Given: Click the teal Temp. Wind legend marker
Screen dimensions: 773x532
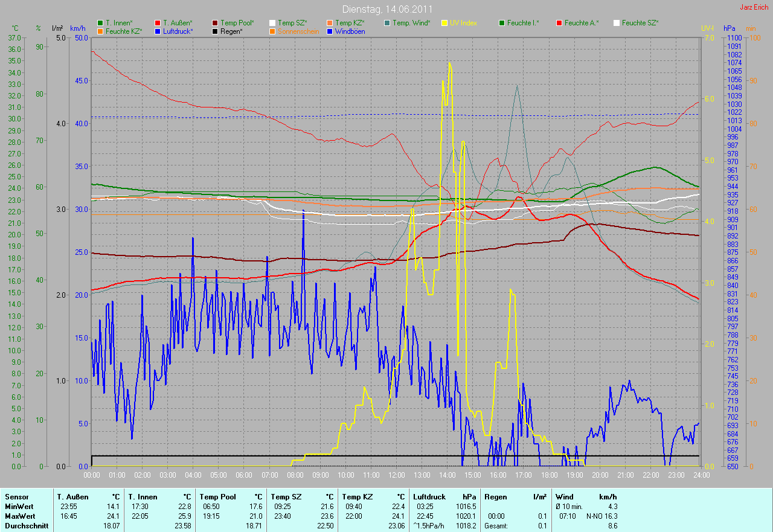Looking at the screenshot, I should [x=387, y=23].
